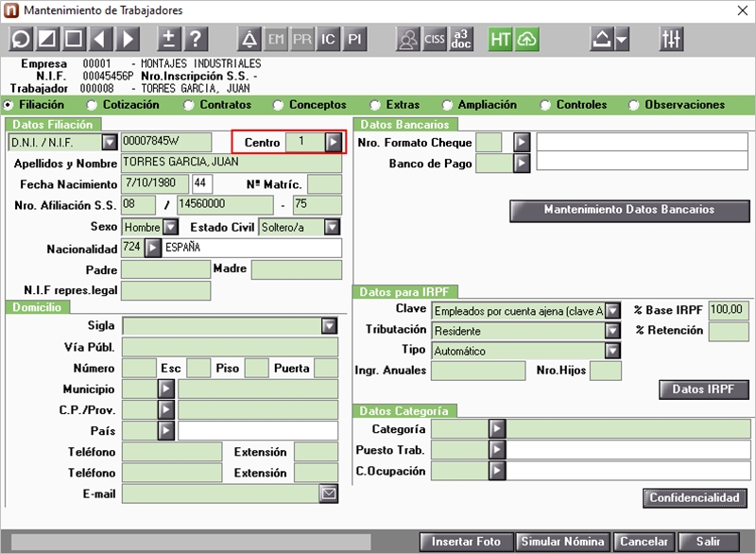Open the a3 doc toolbar icon

point(461,39)
